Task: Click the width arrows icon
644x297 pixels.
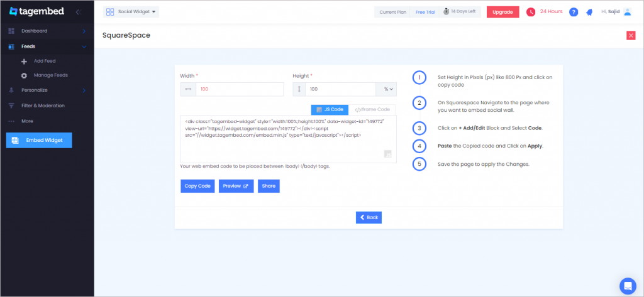Action: pos(188,89)
